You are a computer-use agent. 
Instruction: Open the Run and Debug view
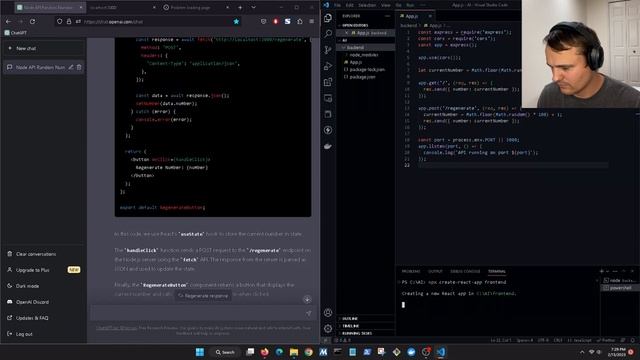pyautogui.click(x=328, y=66)
